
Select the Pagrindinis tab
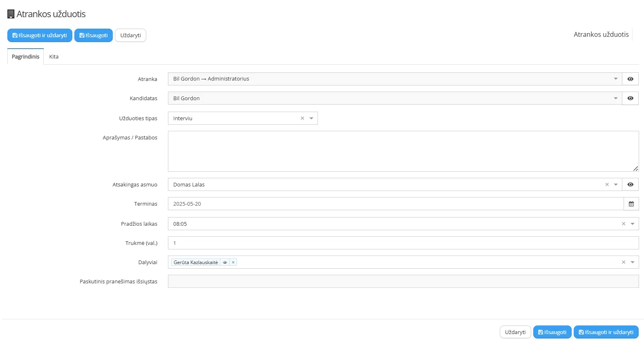pyautogui.click(x=25, y=57)
